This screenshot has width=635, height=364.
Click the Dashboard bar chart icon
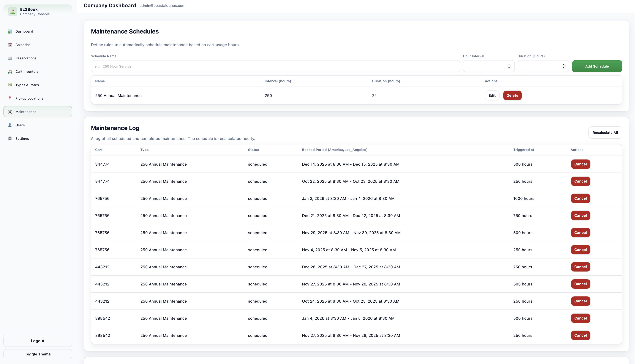pyautogui.click(x=10, y=31)
